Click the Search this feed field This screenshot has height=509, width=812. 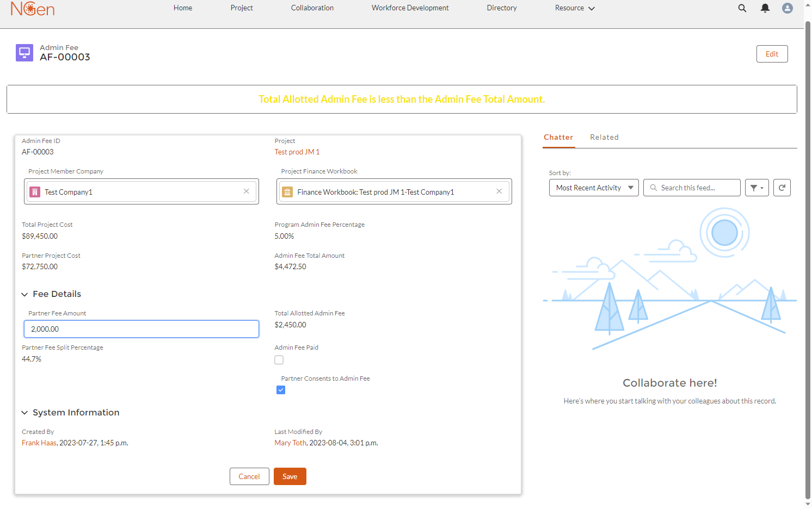[x=692, y=188]
